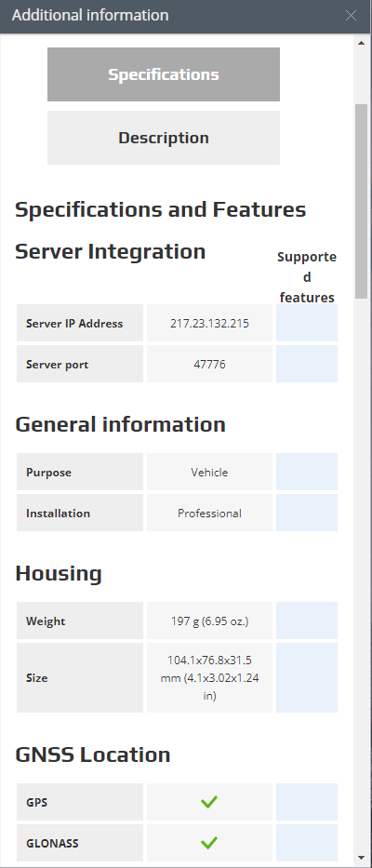Click the Server IP Address row label
The image size is (372, 868).
(x=74, y=323)
